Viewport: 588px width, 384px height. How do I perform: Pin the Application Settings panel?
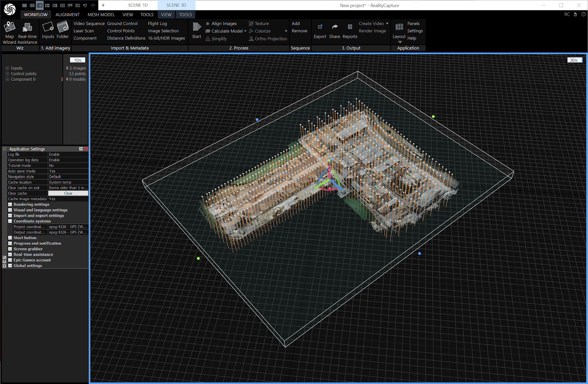(81, 149)
